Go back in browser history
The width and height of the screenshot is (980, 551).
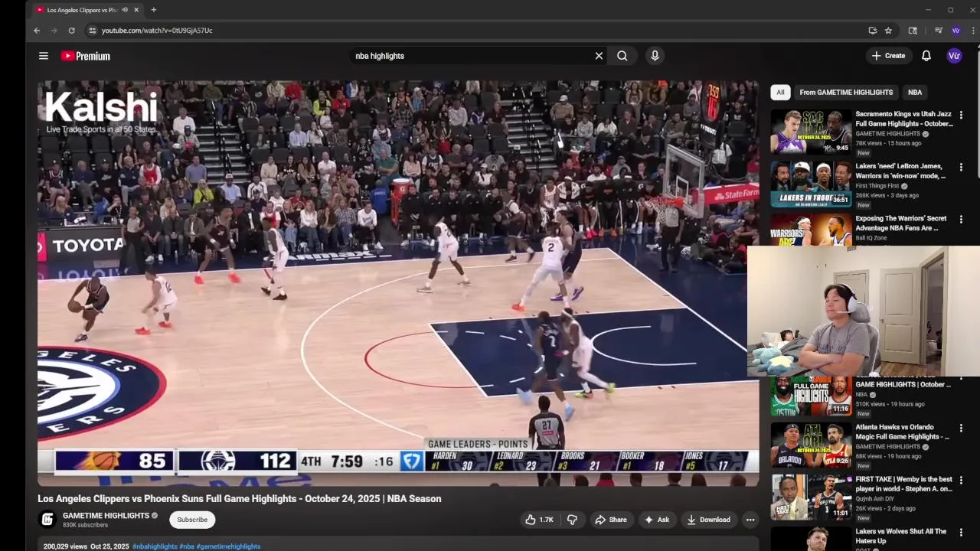coord(36,31)
